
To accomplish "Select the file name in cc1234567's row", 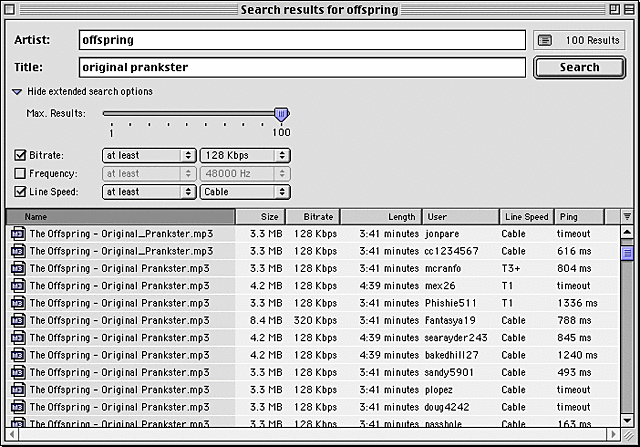I will tap(121, 251).
